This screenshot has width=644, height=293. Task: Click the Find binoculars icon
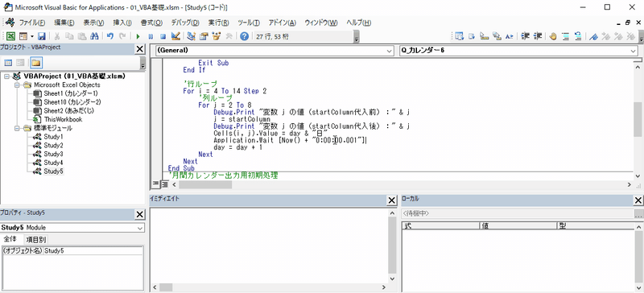click(x=94, y=36)
